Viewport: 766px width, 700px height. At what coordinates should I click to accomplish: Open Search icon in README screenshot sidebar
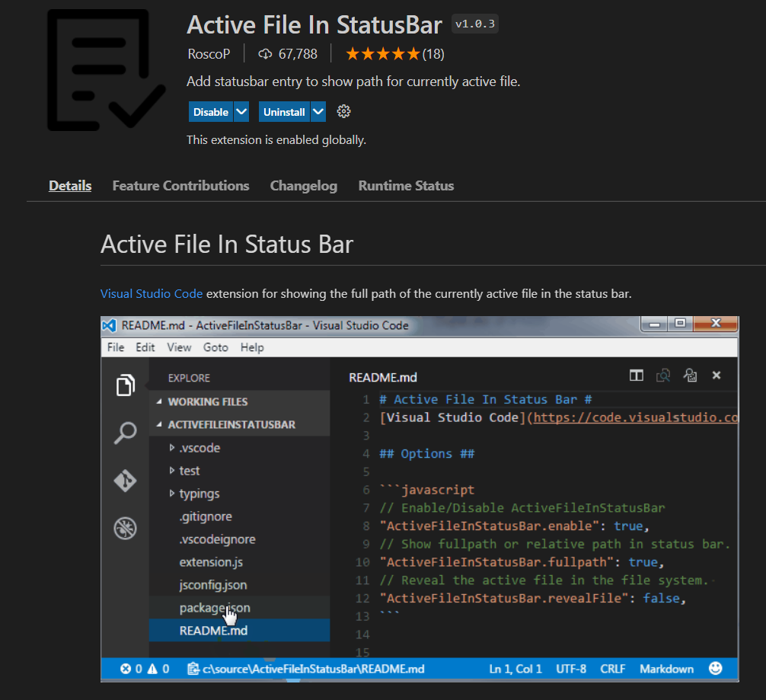pyautogui.click(x=126, y=433)
